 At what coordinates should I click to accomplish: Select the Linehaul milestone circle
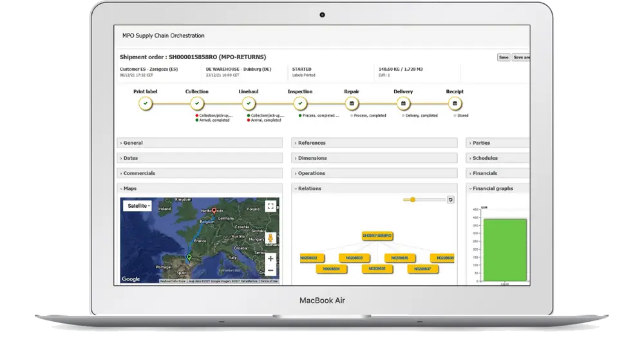(x=249, y=103)
